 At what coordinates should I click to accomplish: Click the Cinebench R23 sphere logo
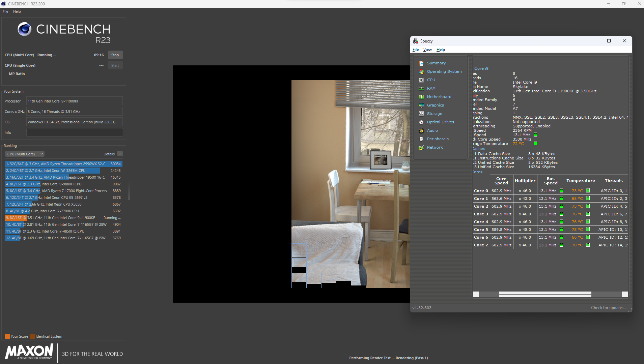[x=24, y=29]
